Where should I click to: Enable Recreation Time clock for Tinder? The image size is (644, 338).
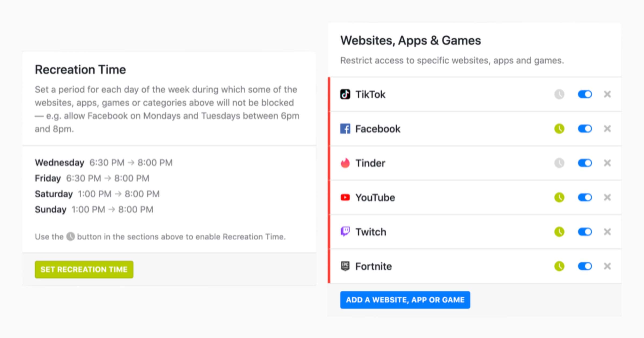(x=559, y=163)
